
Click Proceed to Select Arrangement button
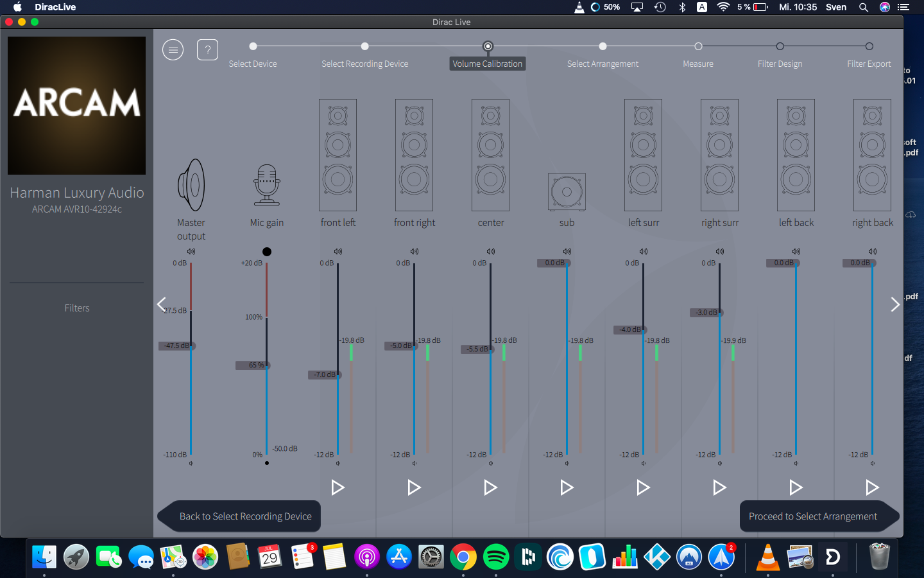[x=813, y=516]
